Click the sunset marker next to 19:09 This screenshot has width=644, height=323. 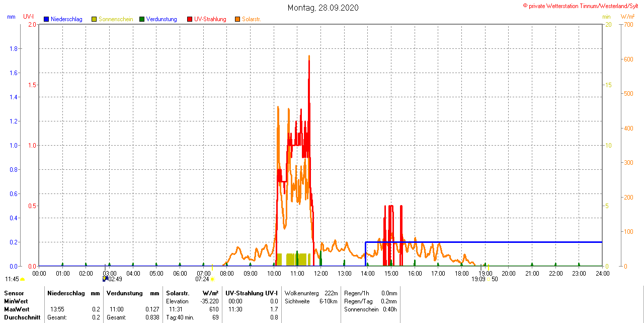(x=488, y=279)
